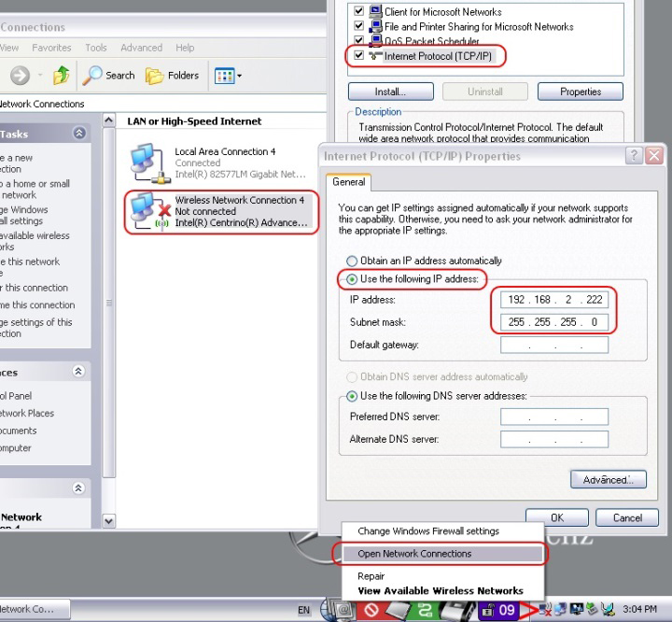
Task: Select the Wireless Network Connection 4 icon
Action: coord(149,212)
